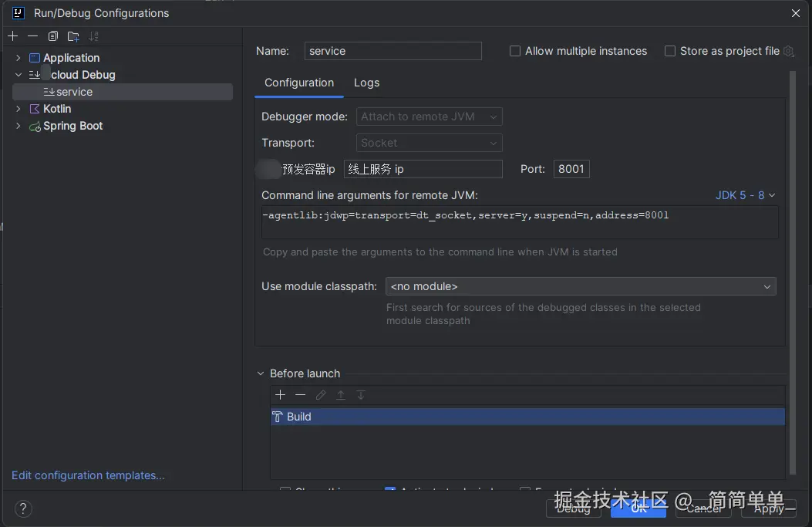The height and width of the screenshot is (527, 812).
Task: Expand the Spring Boot tree node
Action: click(x=19, y=126)
